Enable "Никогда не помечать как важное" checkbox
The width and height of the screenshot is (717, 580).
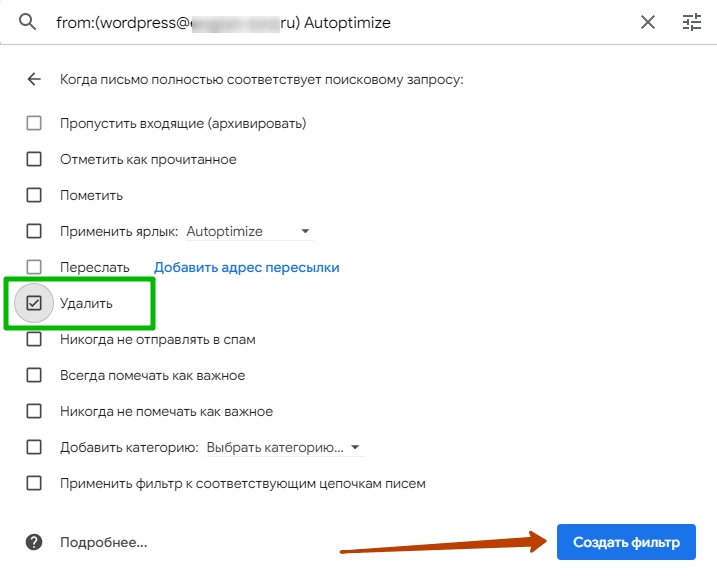click(x=34, y=411)
